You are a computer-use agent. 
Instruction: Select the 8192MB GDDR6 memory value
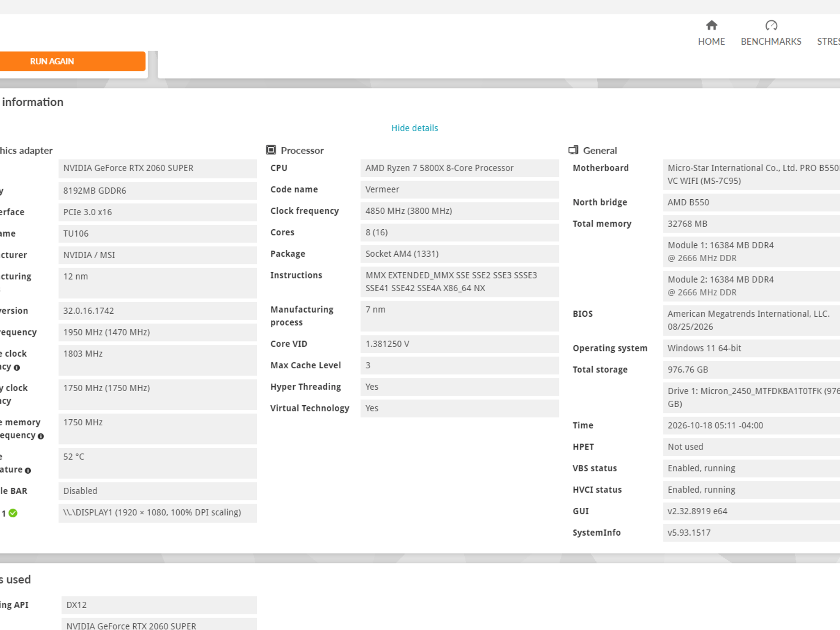tap(157, 190)
